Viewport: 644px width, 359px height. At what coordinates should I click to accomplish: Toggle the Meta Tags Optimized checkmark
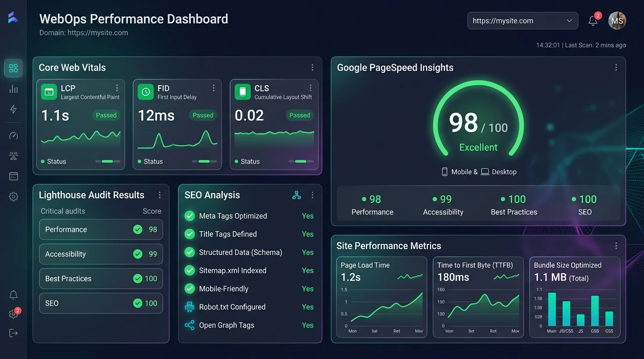pos(189,216)
